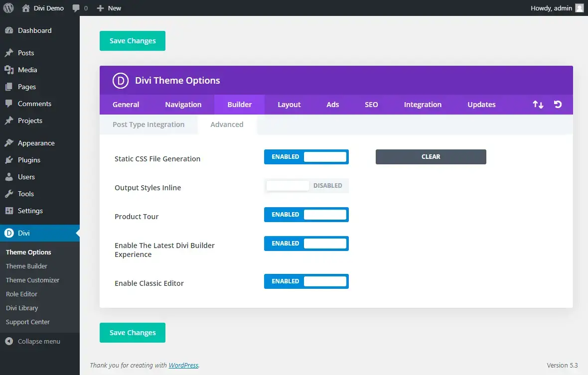Toggle Enable The Latest Divi Builder Experience
The image size is (588, 375).
click(x=306, y=244)
